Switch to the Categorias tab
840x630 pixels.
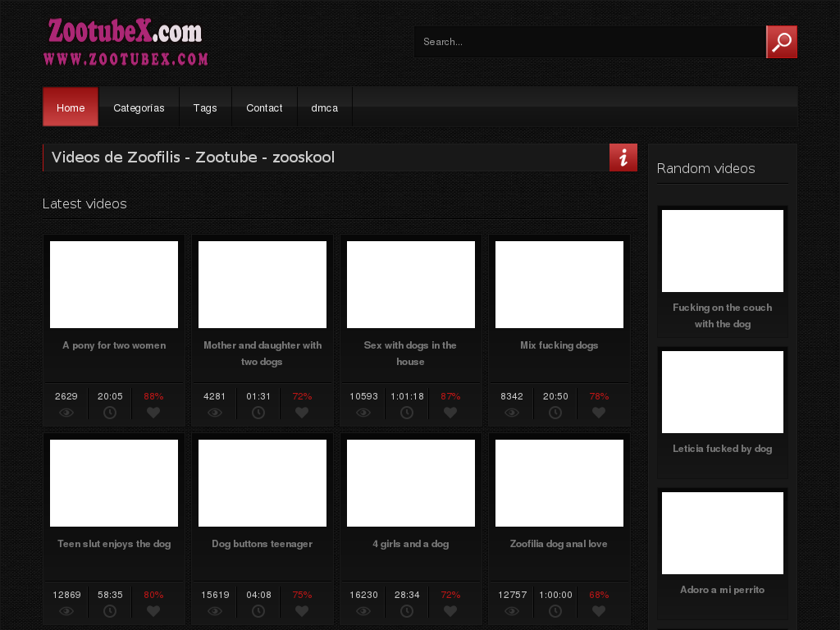(139, 107)
